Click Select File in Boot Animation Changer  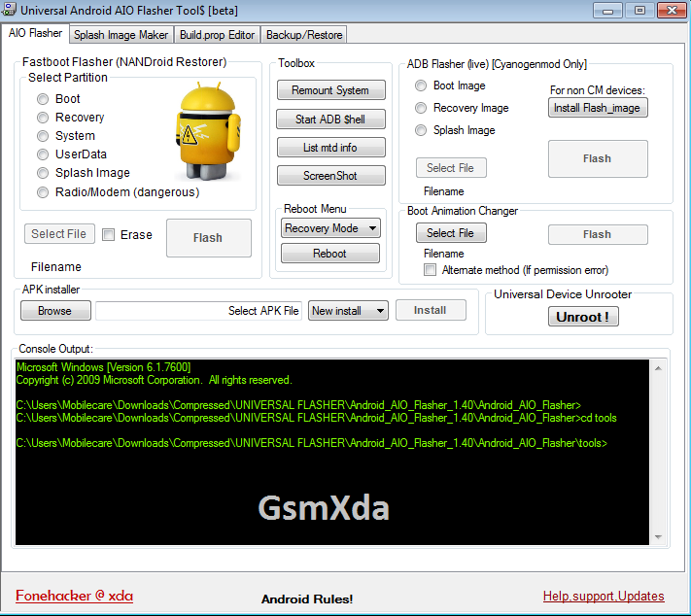(451, 232)
